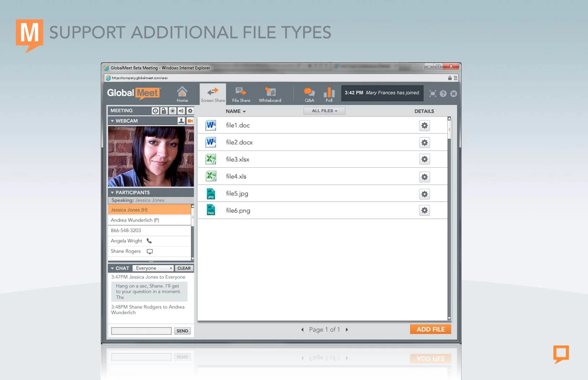
Task: Toggle the orange webcam camera icon
Action: 190,121
